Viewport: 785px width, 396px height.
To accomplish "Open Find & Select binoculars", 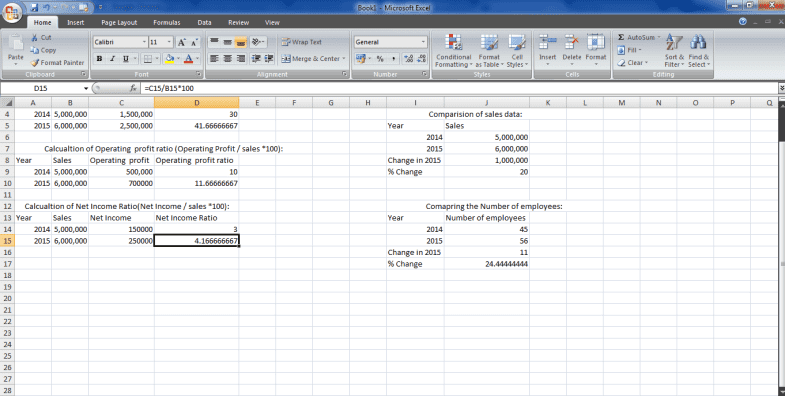I will tap(698, 51).
